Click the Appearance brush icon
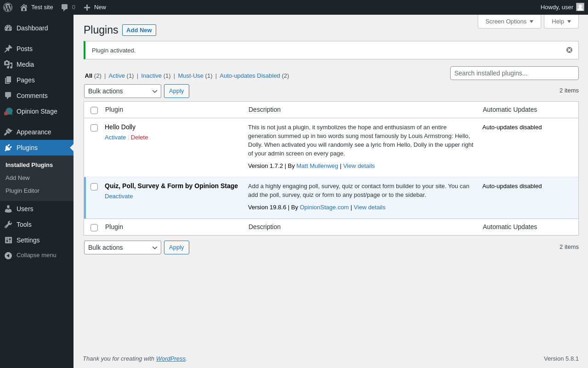Screen dimensions: 588x368 (8, 132)
